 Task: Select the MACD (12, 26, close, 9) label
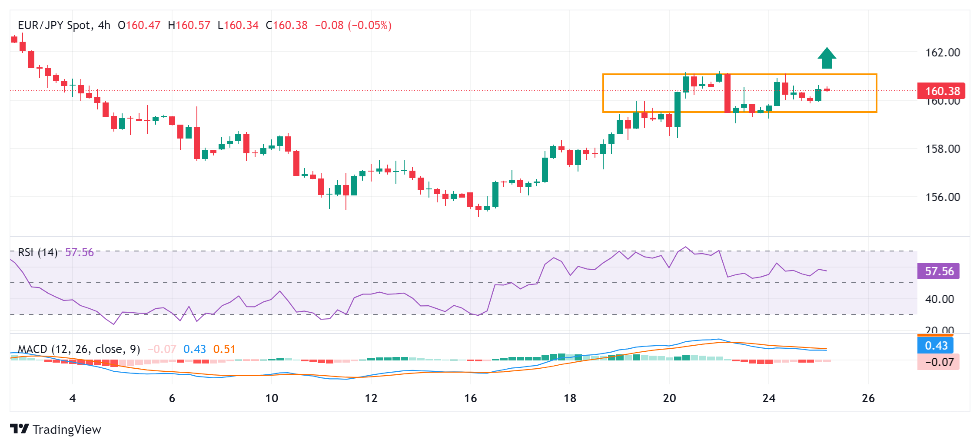79,349
